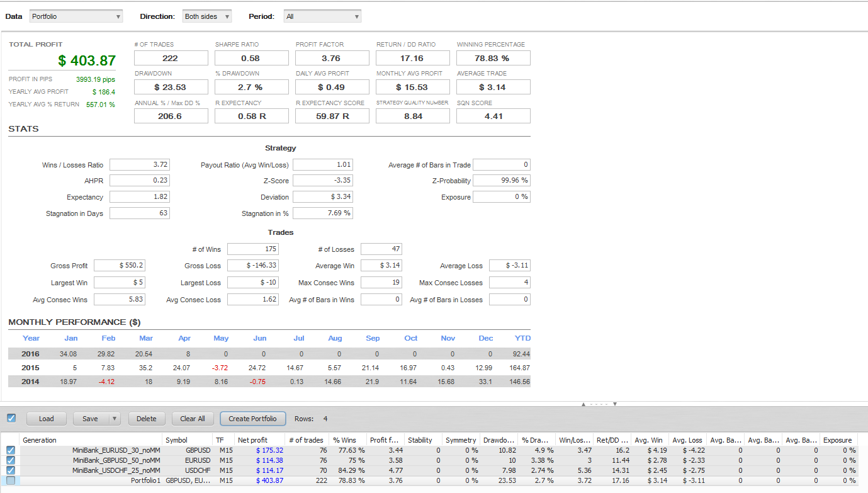This screenshot has height=493, width=868.
Task: Click the Strategy Quality Number value 8.84
Action: click(x=412, y=116)
